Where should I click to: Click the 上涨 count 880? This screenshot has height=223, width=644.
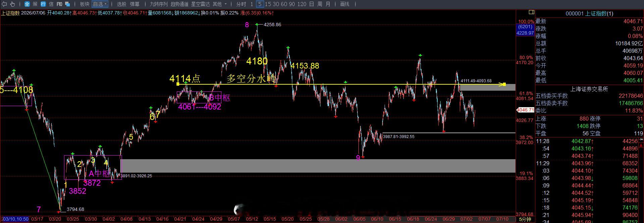click(584, 119)
